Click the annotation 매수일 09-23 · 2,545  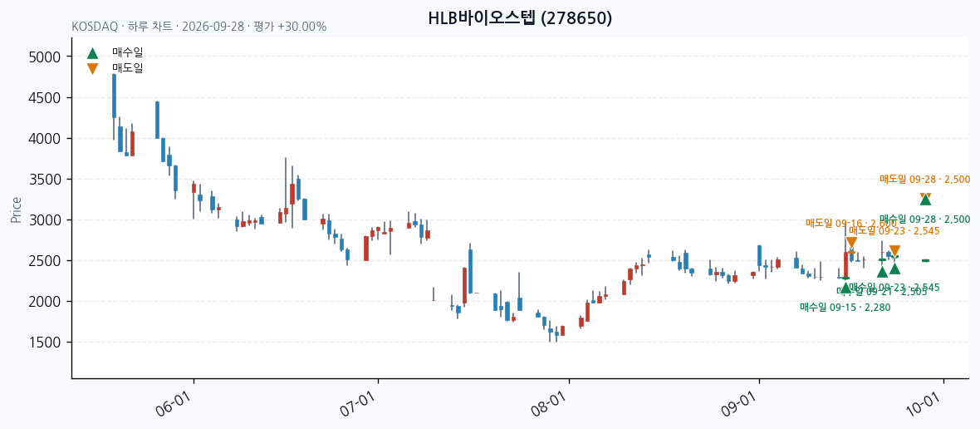point(894,288)
